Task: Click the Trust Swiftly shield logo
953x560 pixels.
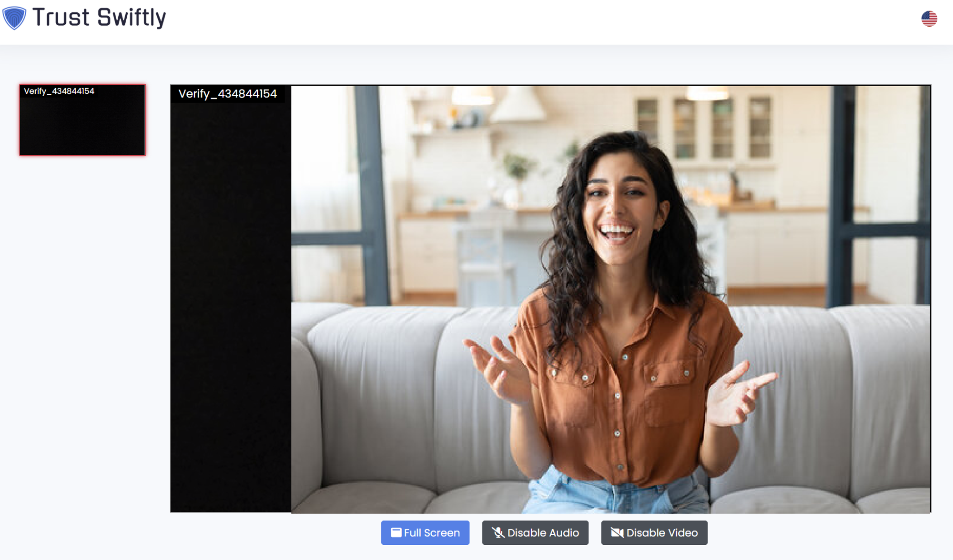Action: tap(14, 18)
